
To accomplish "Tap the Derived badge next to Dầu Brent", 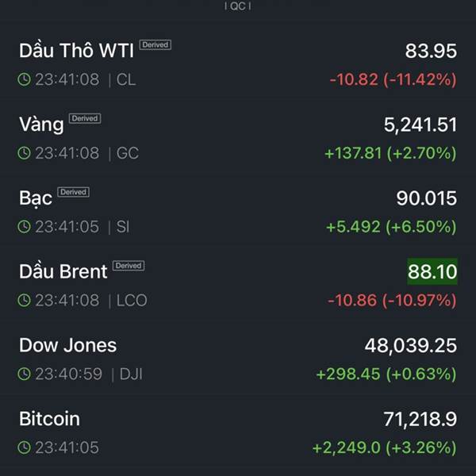I will pyautogui.click(x=129, y=266).
